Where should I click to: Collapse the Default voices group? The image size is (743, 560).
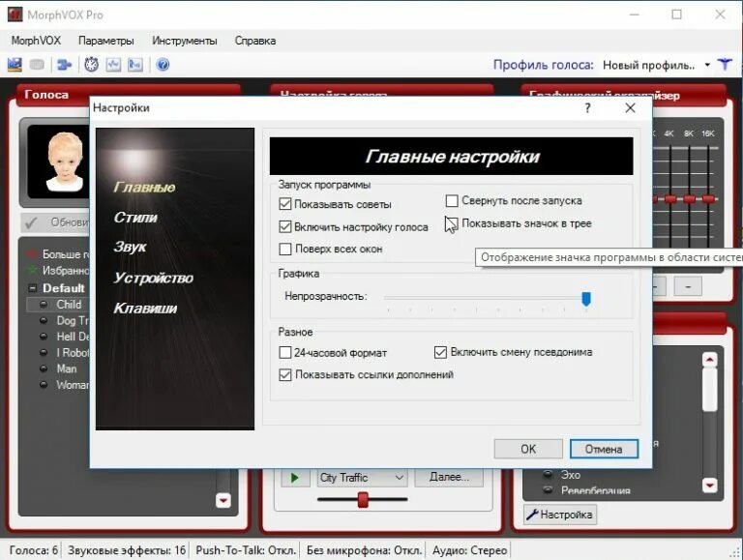point(32,288)
